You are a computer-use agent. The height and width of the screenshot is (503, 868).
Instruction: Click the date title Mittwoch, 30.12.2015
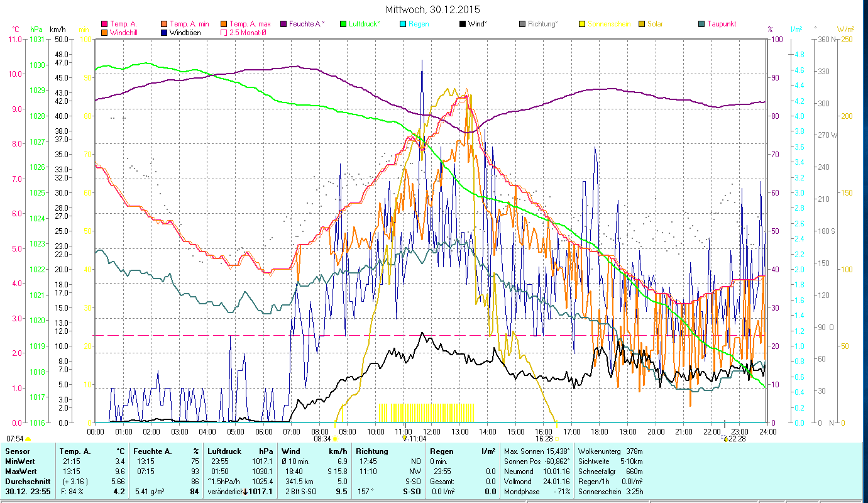coord(432,10)
